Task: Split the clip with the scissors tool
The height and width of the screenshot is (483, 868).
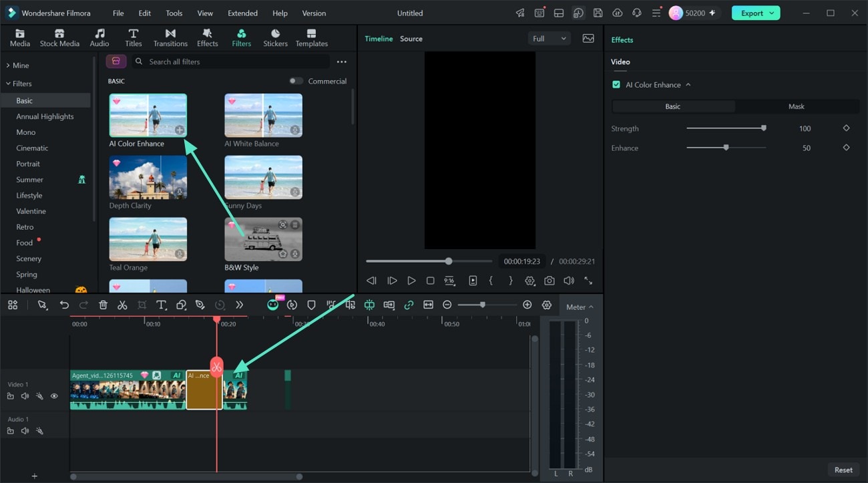Action: tap(122, 305)
